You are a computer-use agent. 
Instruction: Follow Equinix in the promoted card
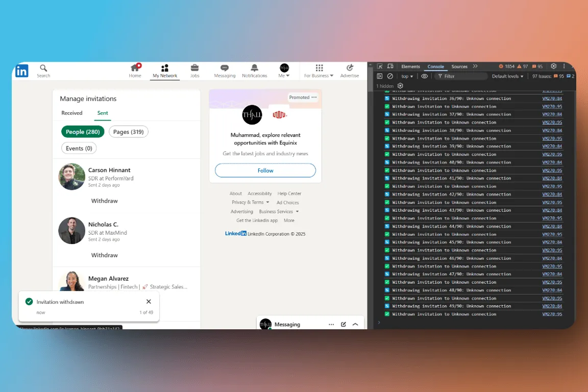(265, 170)
